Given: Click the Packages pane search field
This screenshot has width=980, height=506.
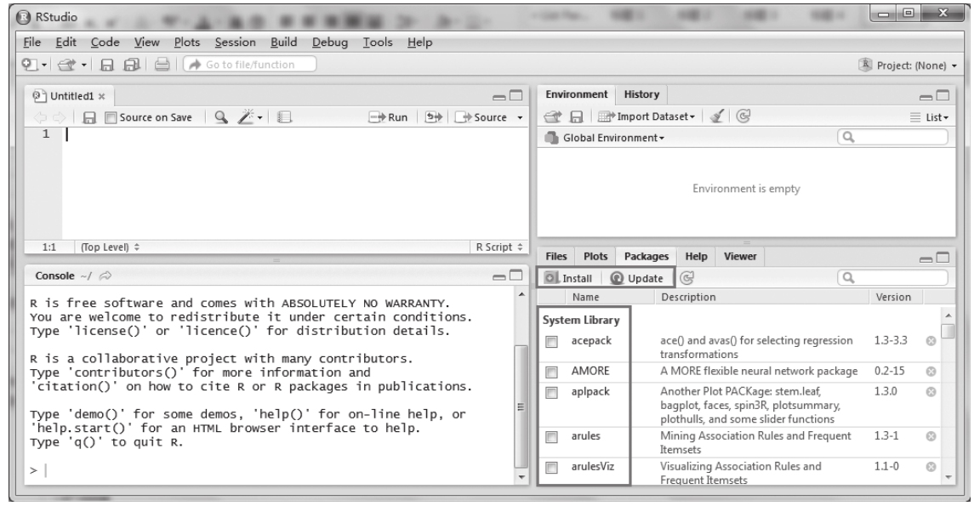Looking at the screenshot, I should [x=892, y=277].
